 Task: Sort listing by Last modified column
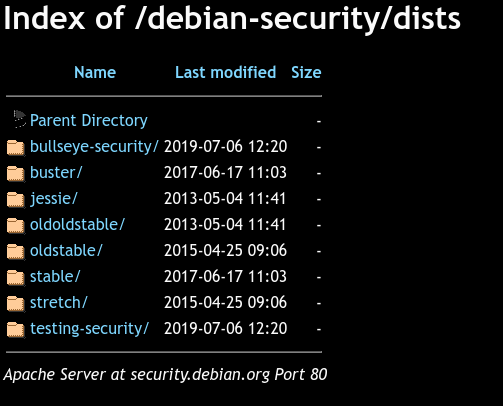point(226,72)
